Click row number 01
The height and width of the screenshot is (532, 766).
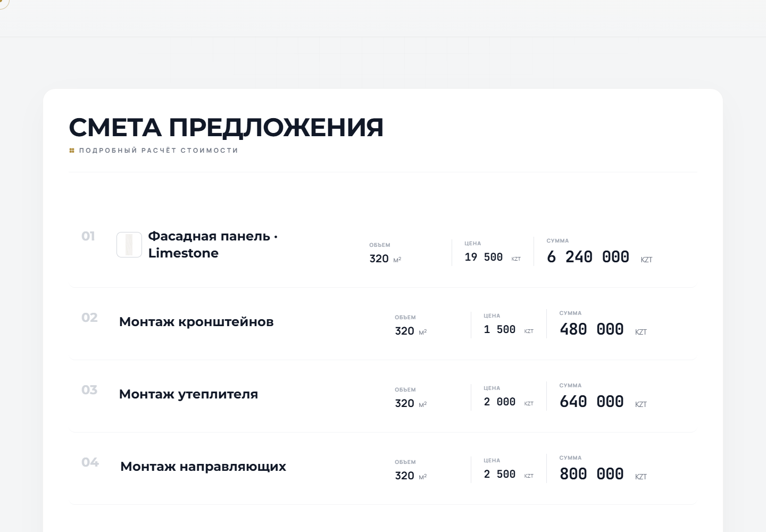88,236
